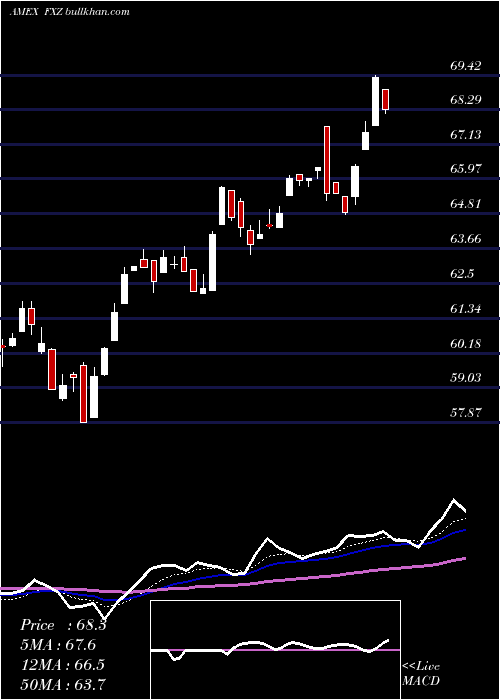Viewport: 500px width, 700px height.
Task: Select the 69.42 price axis label
Action: click(466, 66)
